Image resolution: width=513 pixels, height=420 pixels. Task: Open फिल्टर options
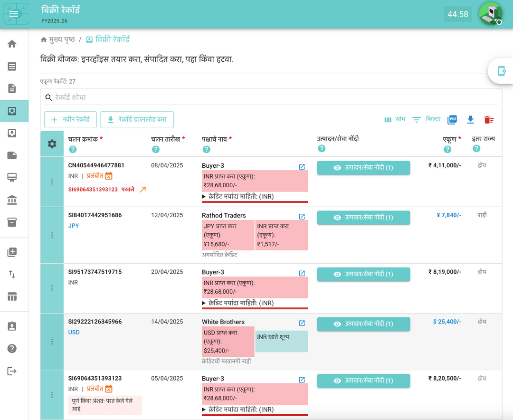tap(426, 120)
